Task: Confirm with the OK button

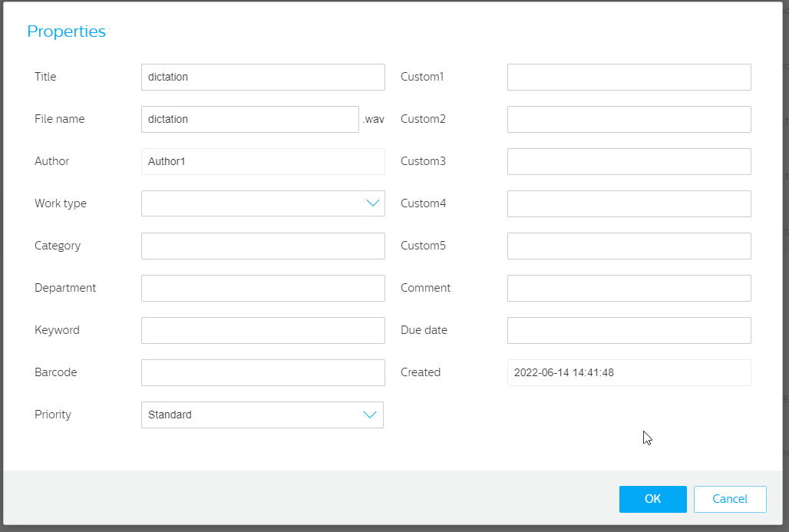Action: pyautogui.click(x=652, y=499)
